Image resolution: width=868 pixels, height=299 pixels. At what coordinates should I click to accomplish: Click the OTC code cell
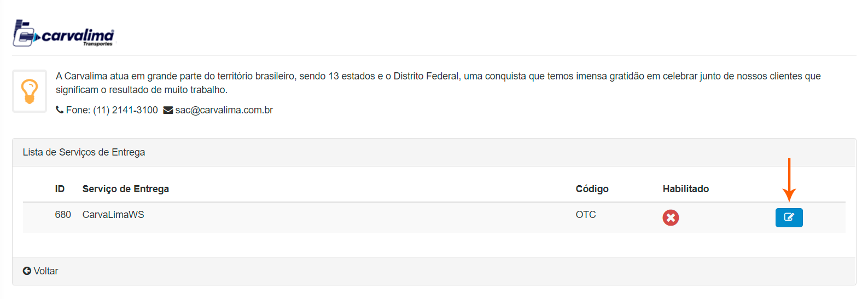pyautogui.click(x=586, y=215)
